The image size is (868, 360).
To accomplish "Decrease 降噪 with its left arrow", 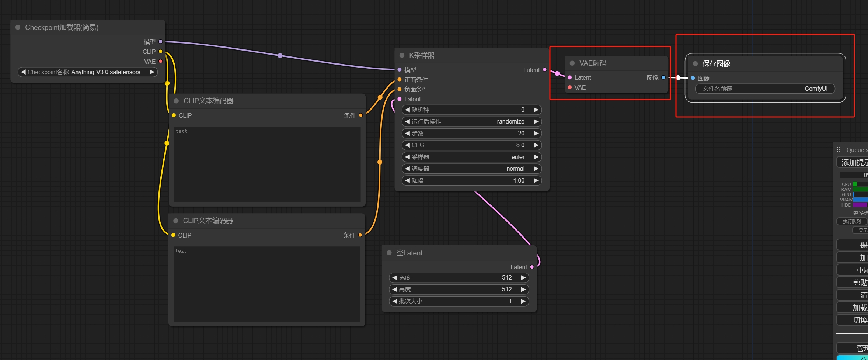I will (407, 180).
